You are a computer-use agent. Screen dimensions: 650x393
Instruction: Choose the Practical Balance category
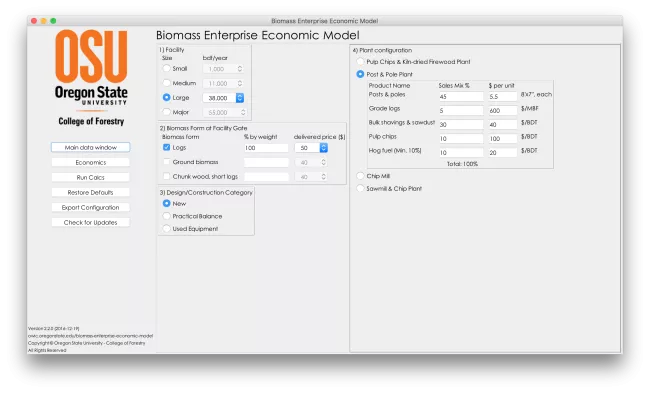point(166,216)
